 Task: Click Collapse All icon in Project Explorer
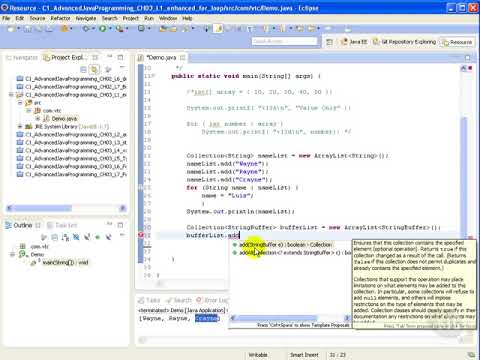84,69
